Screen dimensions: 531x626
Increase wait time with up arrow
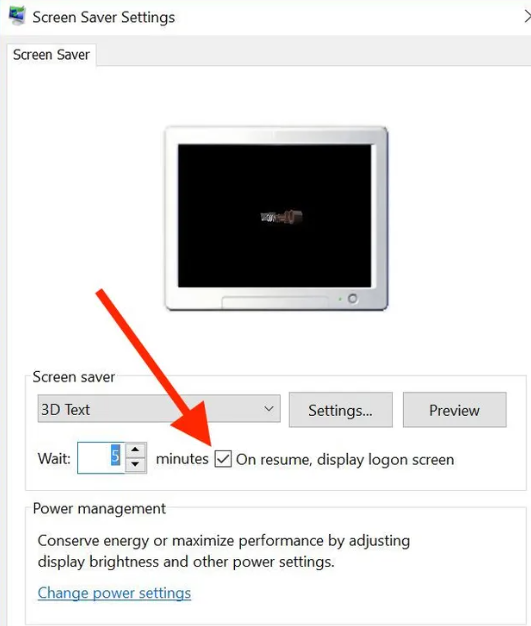[135, 450]
